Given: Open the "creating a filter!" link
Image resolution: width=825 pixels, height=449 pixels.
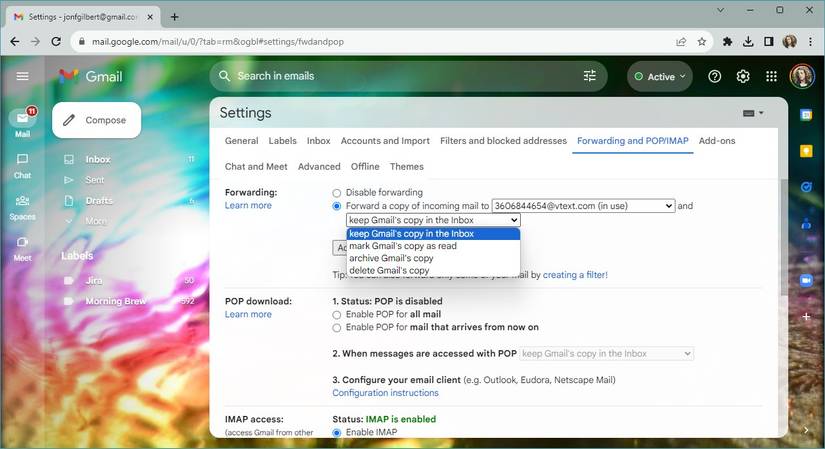Looking at the screenshot, I should click(575, 275).
